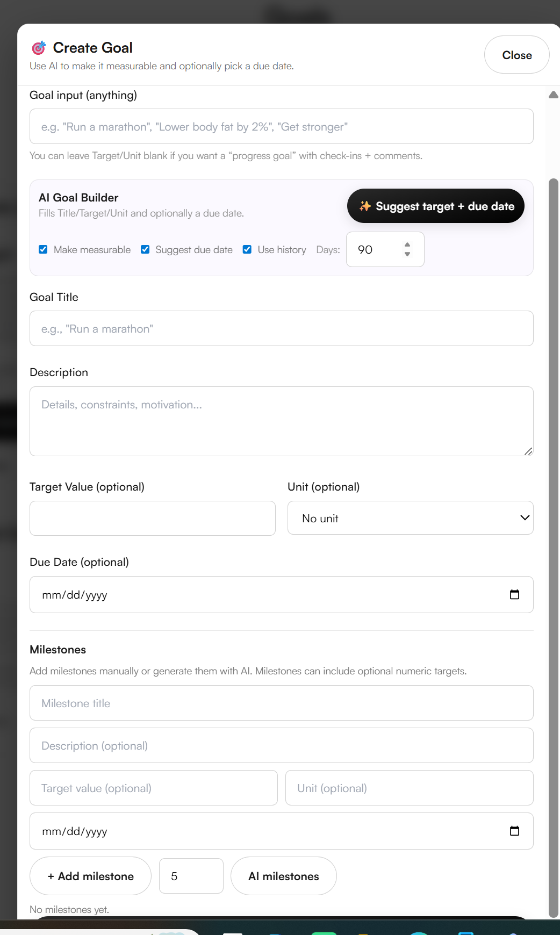Toggle off the Use history checkbox
560x935 pixels.
coord(247,249)
